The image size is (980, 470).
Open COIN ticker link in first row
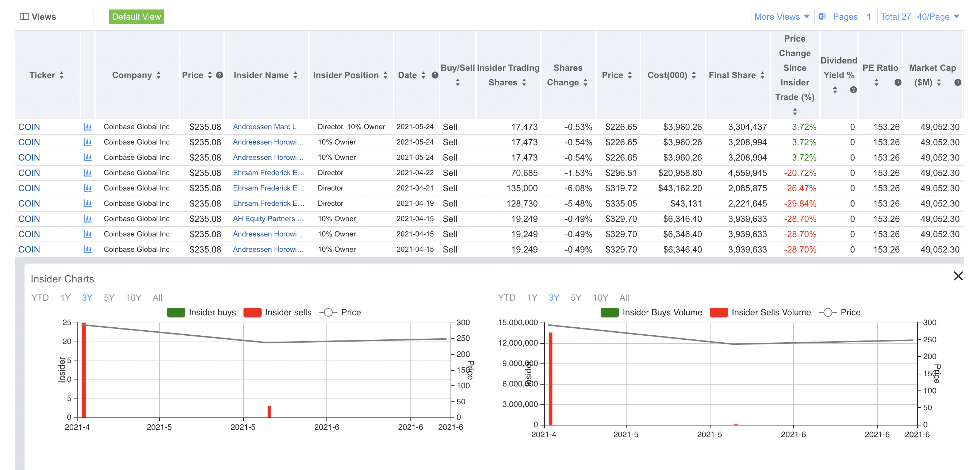point(29,127)
